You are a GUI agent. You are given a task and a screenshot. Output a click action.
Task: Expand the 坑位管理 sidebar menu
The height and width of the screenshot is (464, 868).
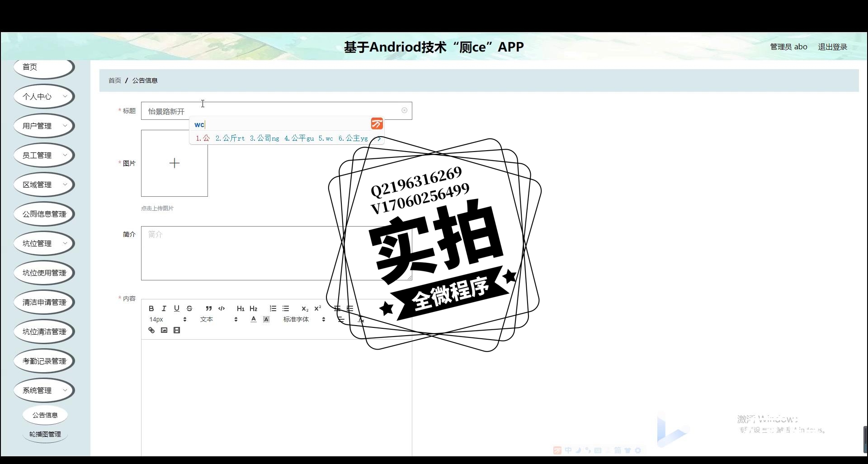pyautogui.click(x=44, y=243)
